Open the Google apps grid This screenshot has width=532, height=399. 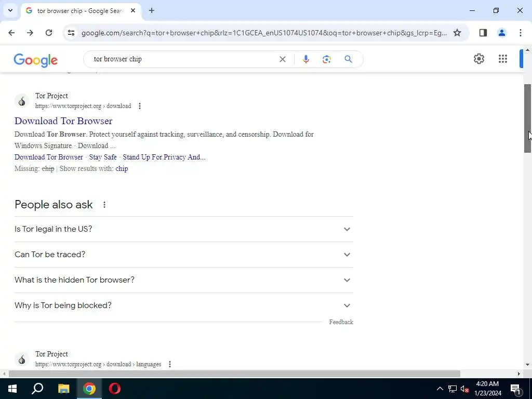click(503, 59)
